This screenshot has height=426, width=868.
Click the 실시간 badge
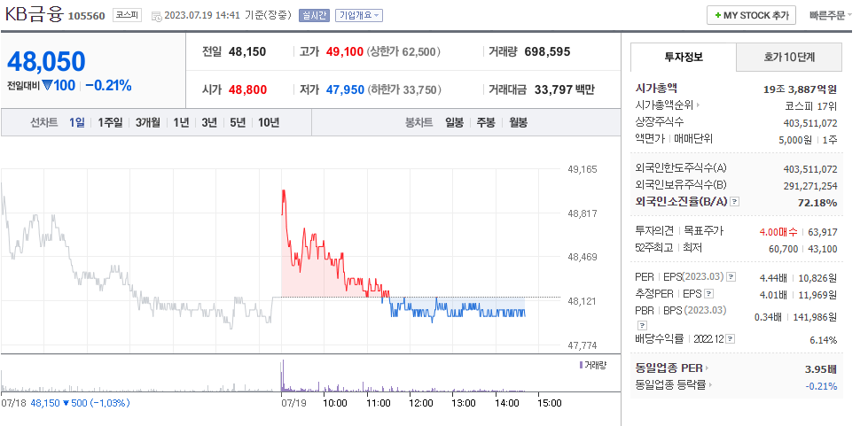click(x=315, y=15)
